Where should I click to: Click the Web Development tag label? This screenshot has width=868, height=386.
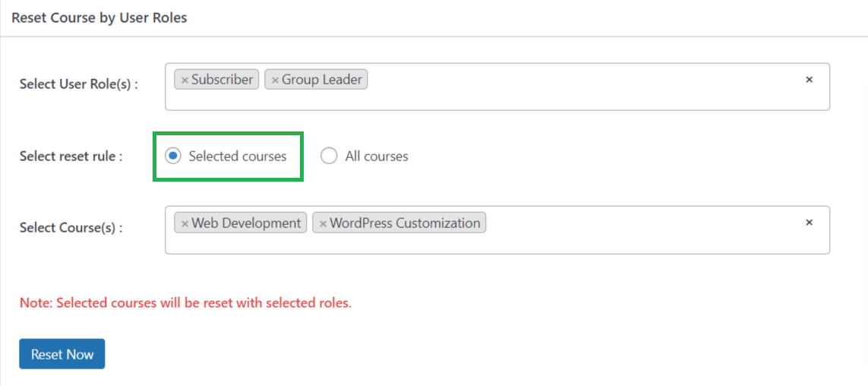pos(246,223)
